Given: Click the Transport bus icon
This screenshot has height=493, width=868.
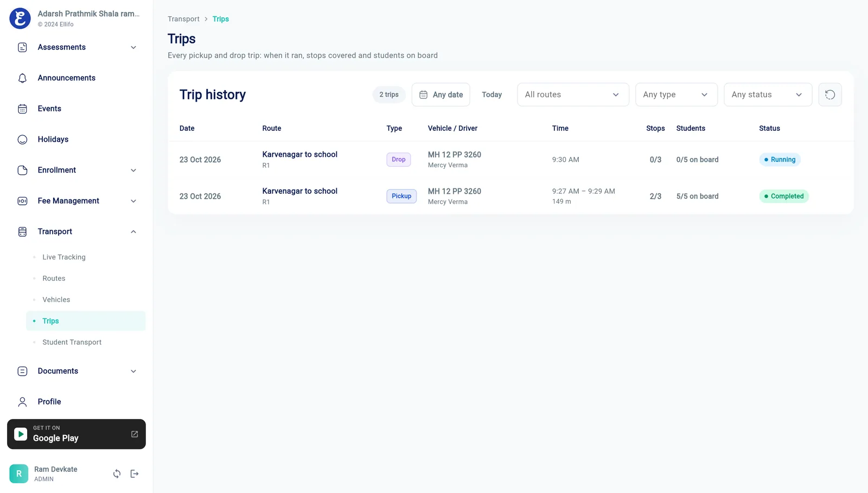Looking at the screenshot, I should pyautogui.click(x=22, y=232).
